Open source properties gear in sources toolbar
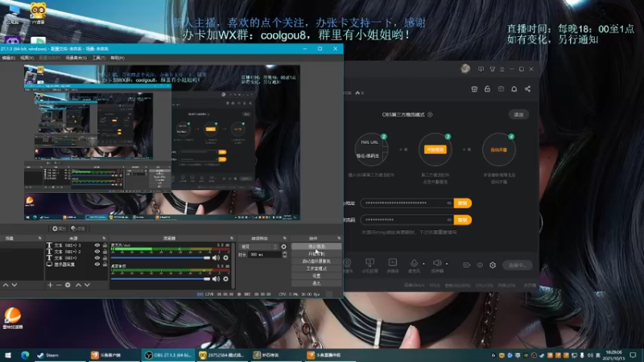The height and width of the screenshot is (362, 644). pyautogui.click(x=68, y=285)
